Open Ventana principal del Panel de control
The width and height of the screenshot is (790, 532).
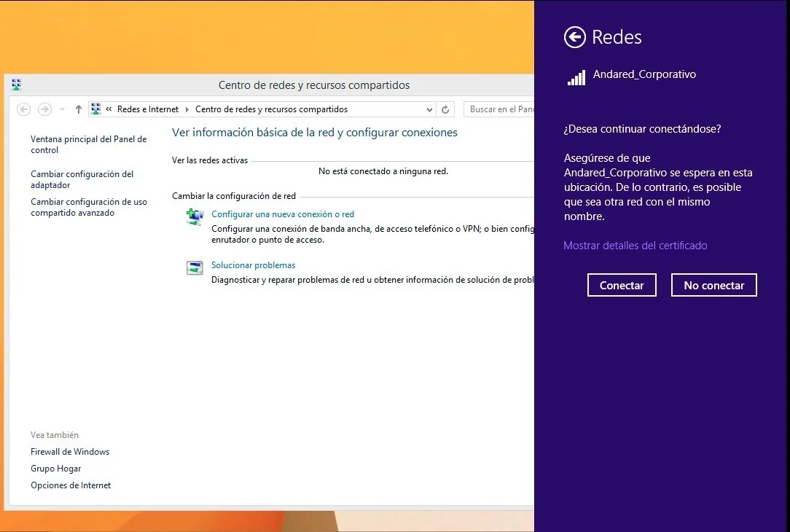(89, 144)
